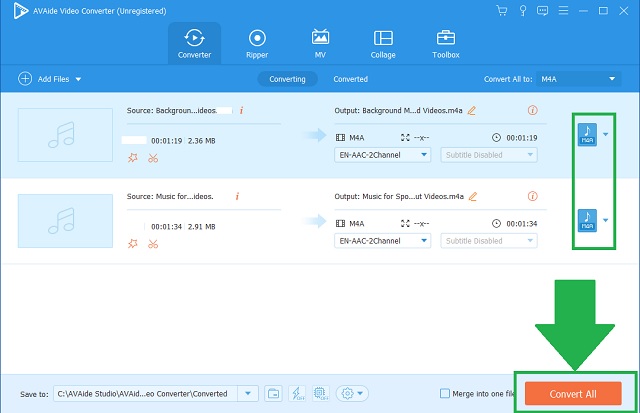Viewport: 640px width, 413px height.
Task: Click the Add Files label
Action: coord(53,79)
